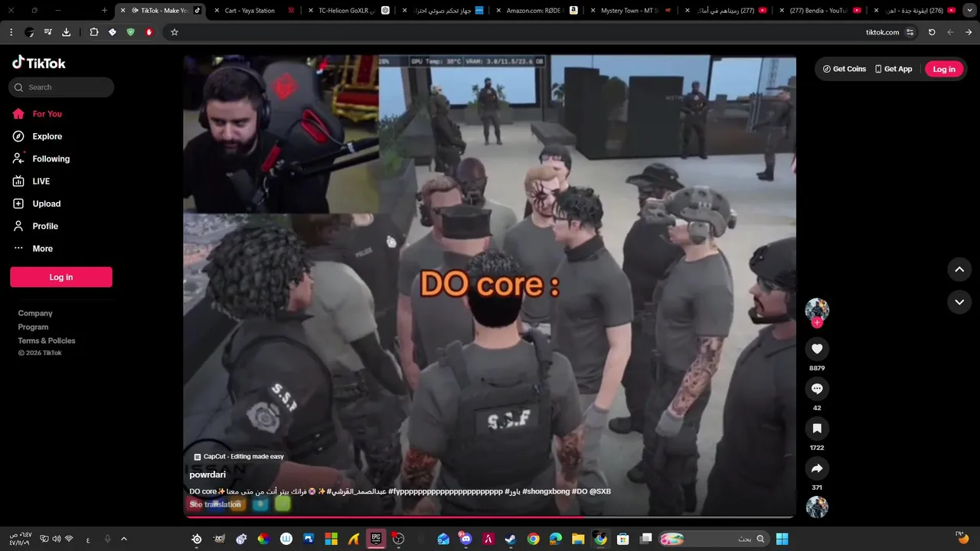This screenshot has width=980, height=551.
Task: Seek in the video progress bar
Action: [489, 517]
